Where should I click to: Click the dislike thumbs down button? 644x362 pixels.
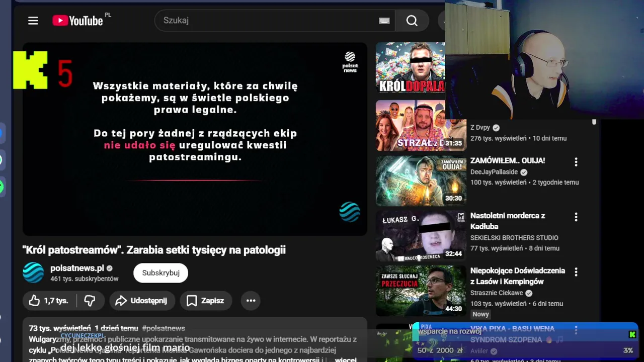(x=90, y=301)
